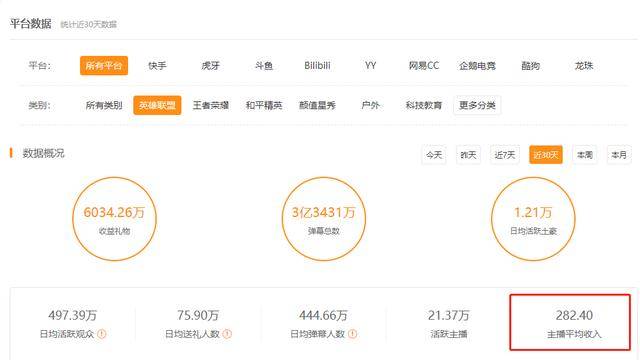Select 王者荣耀 category
Image resolution: width=640 pixels, height=360 pixels.
pyautogui.click(x=211, y=105)
